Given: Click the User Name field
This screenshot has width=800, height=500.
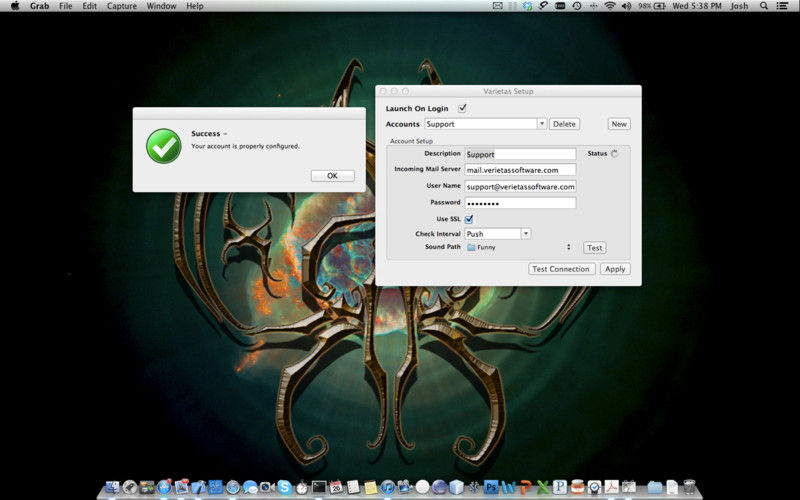Looking at the screenshot, I should click(x=520, y=187).
